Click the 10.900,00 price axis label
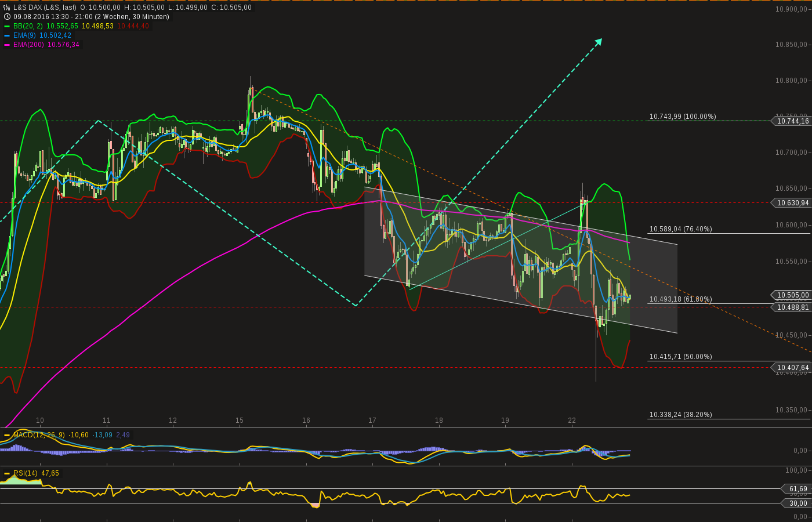Viewport: 812px width, 522px height. (792, 9)
